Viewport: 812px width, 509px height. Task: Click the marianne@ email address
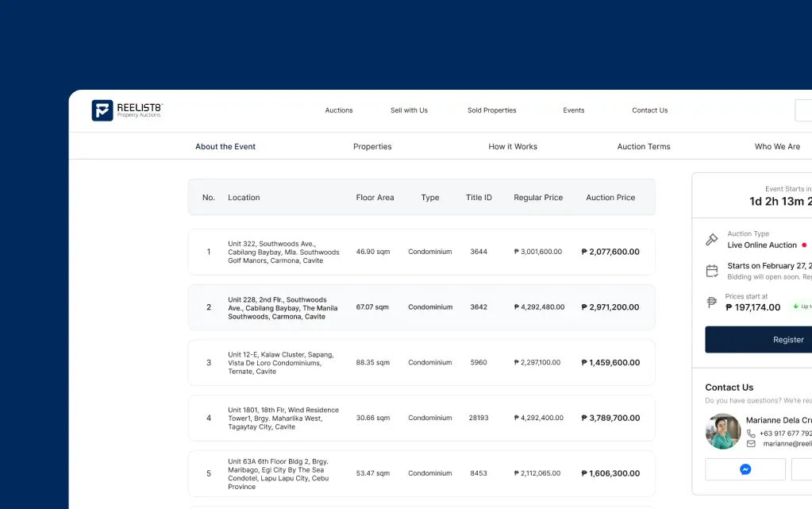pos(787,444)
